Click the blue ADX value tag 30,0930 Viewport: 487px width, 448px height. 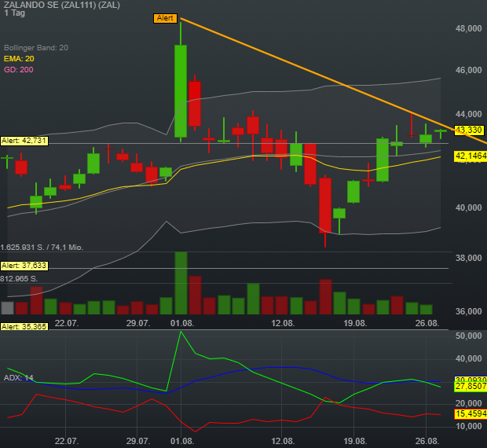pos(471,379)
